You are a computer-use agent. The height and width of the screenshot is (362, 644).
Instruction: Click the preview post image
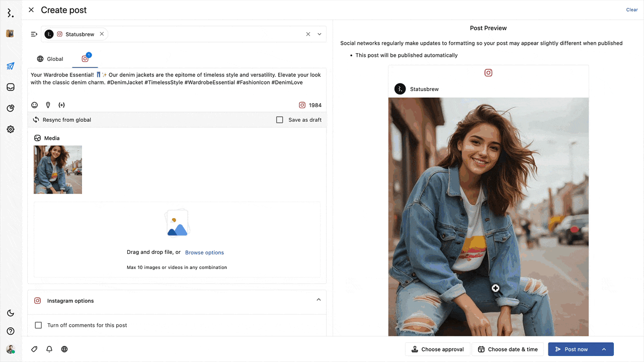click(x=488, y=217)
